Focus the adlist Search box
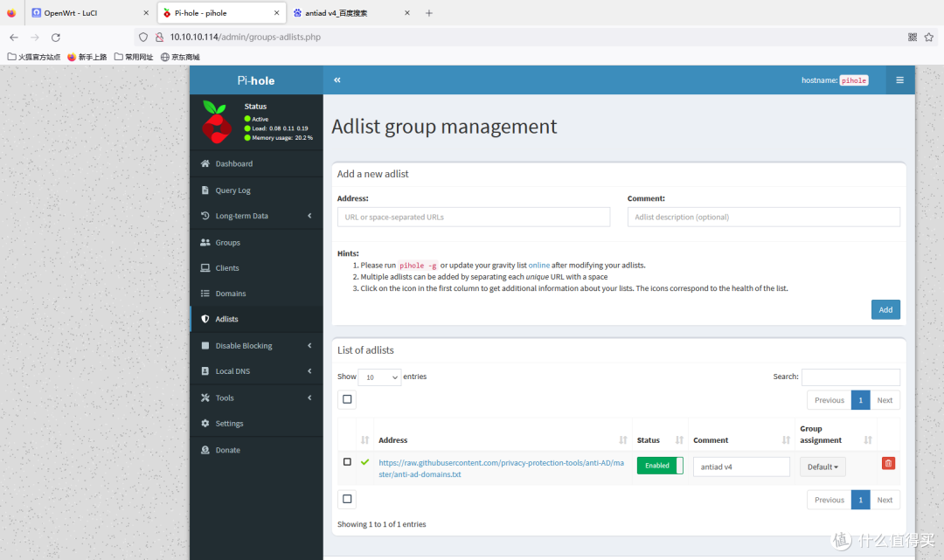This screenshot has height=560, width=944. 850,377
